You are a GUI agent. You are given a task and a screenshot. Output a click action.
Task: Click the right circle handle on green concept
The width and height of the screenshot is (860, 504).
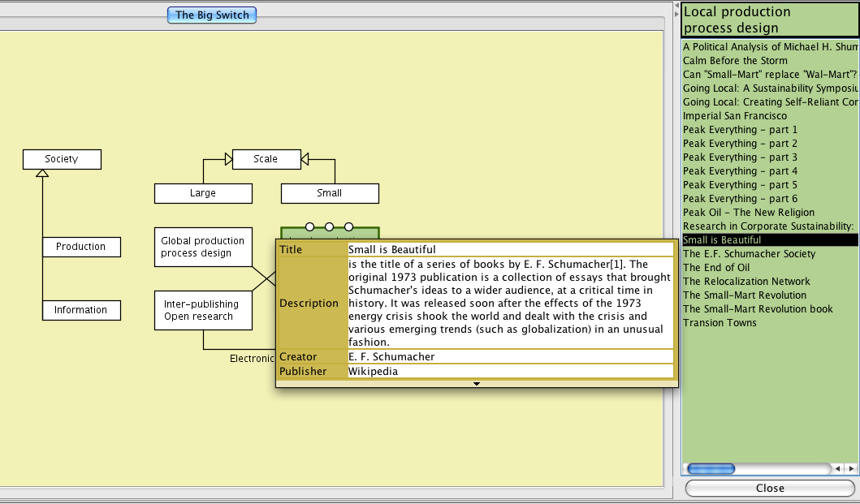(348, 226)
